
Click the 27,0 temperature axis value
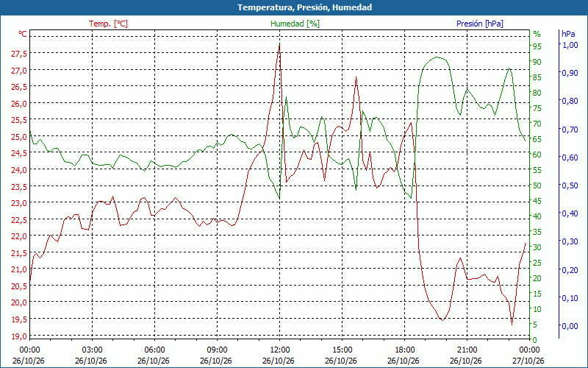click(19, 70)
